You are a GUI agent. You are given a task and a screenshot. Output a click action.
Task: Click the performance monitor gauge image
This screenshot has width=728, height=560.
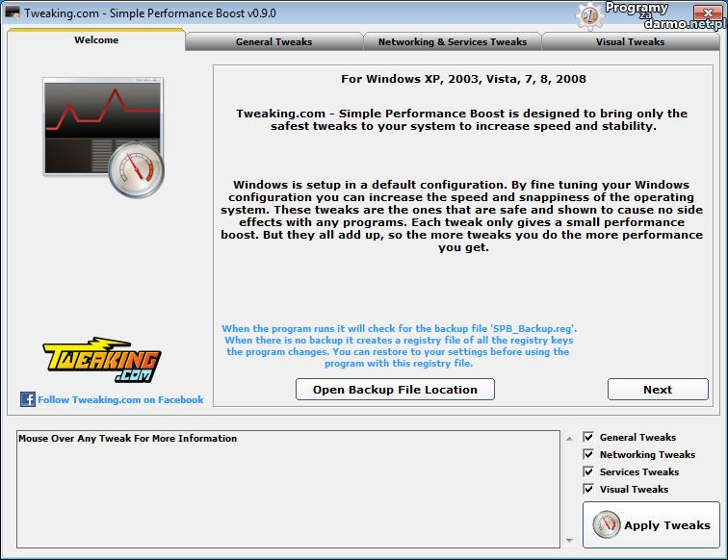point(104,134)
